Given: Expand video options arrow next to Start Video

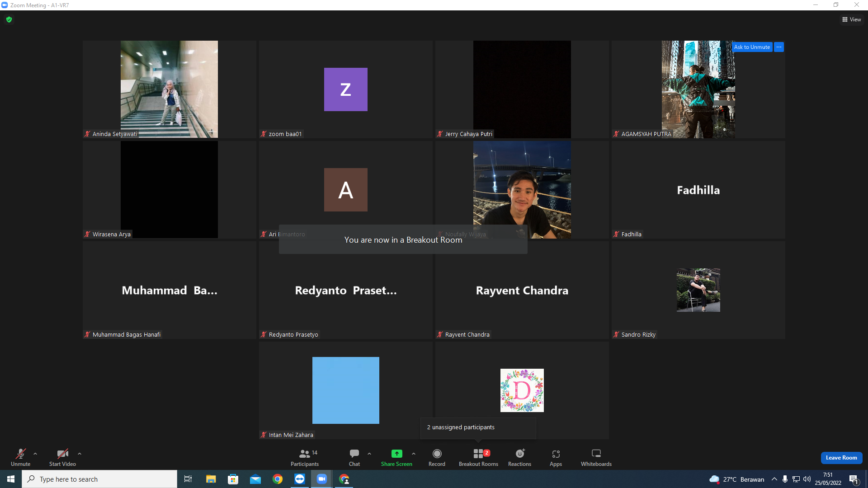Looking at the screenshot, I should pyautogui.click(x=80, y=454).
